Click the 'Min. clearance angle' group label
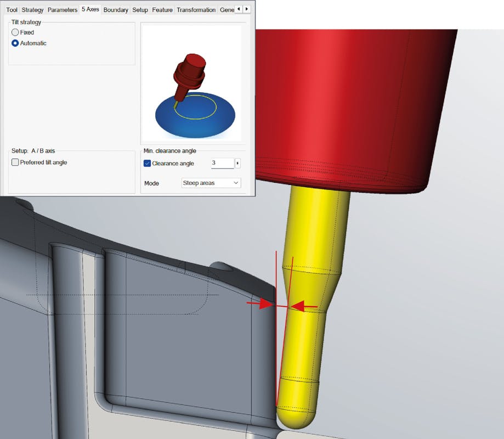The height and width of the screenshot is (439, 504). tap(169, 151)
